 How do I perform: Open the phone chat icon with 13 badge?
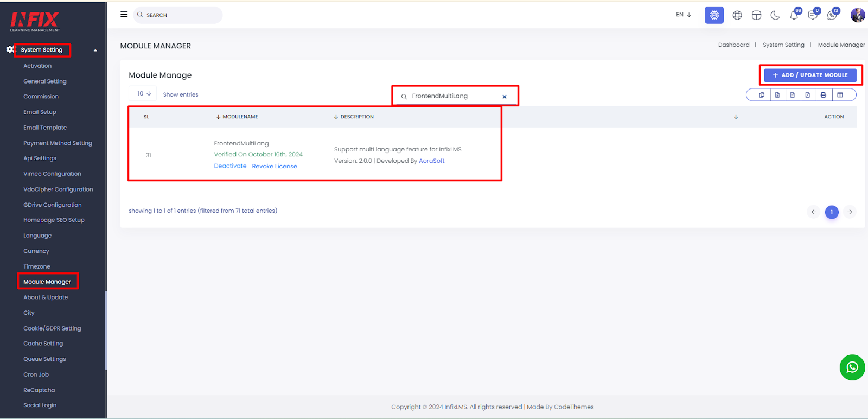coord(832,15)
